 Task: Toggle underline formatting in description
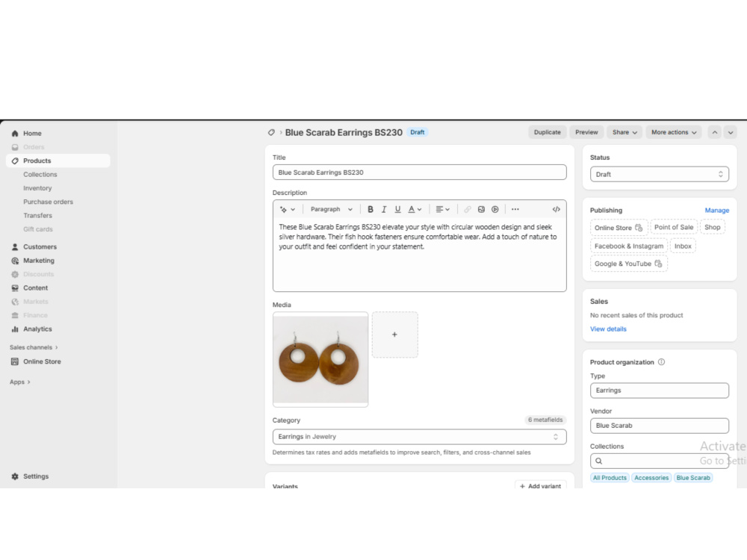397,210
